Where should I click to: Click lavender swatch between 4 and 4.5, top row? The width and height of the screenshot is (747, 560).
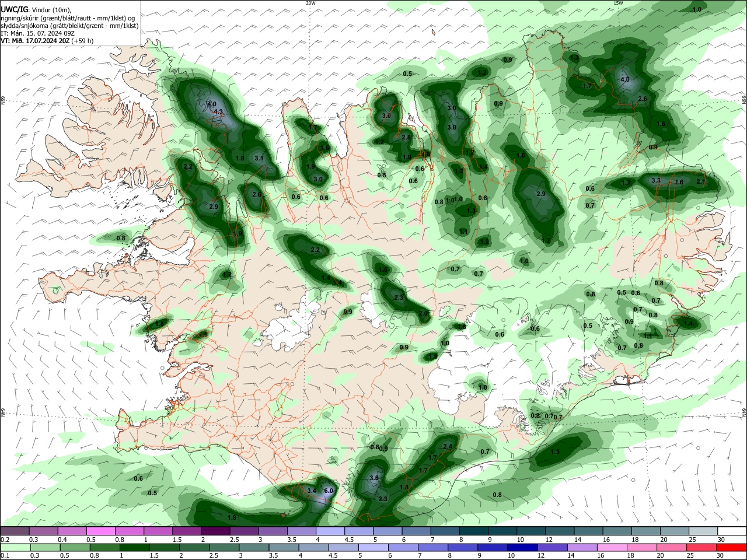click(329, 531)
